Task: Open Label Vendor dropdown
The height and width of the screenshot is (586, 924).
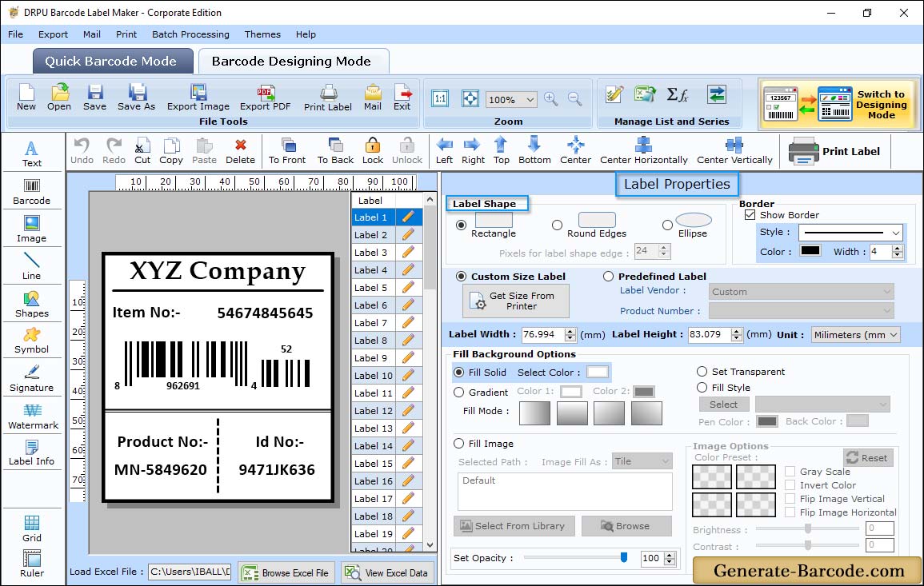Action: pyautogui.click(x=801, y=292)
